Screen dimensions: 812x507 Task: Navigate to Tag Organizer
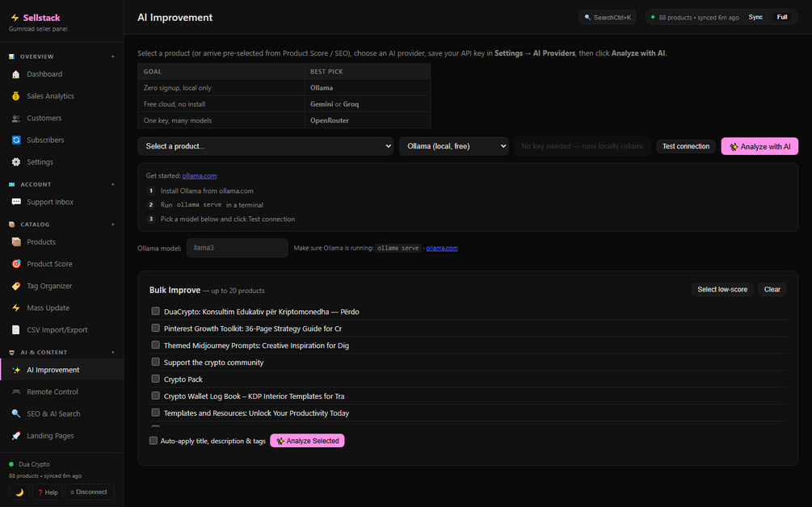61,286
